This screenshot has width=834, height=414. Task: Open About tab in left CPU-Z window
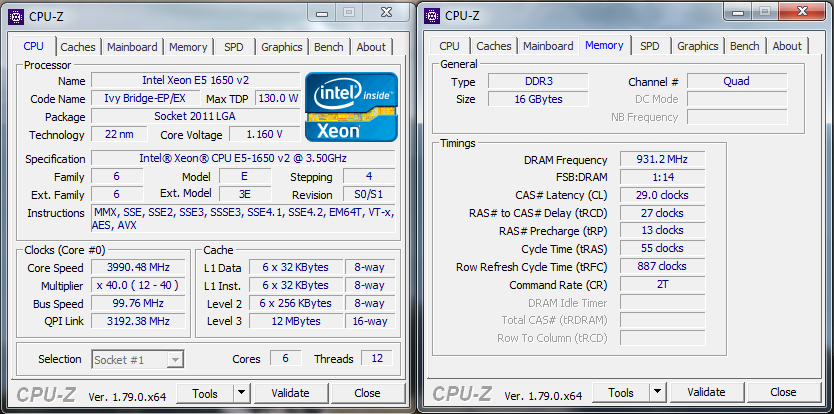(x=371, y=47)
